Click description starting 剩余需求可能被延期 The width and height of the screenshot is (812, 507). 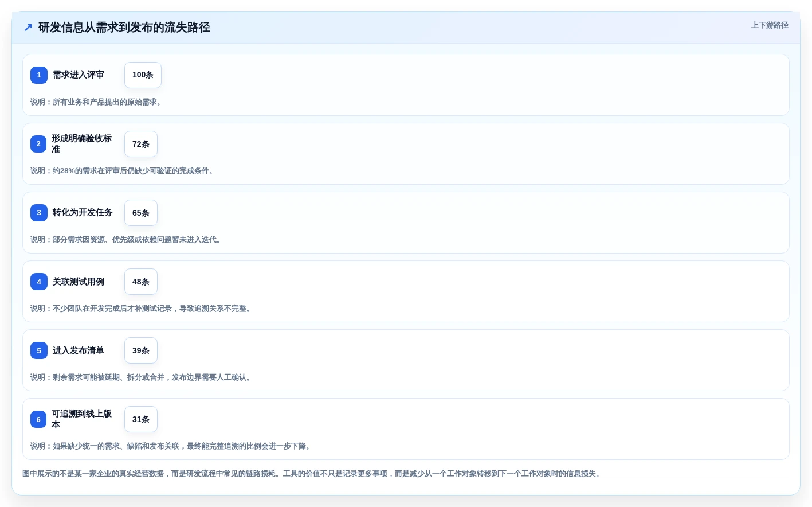[142, 377]
